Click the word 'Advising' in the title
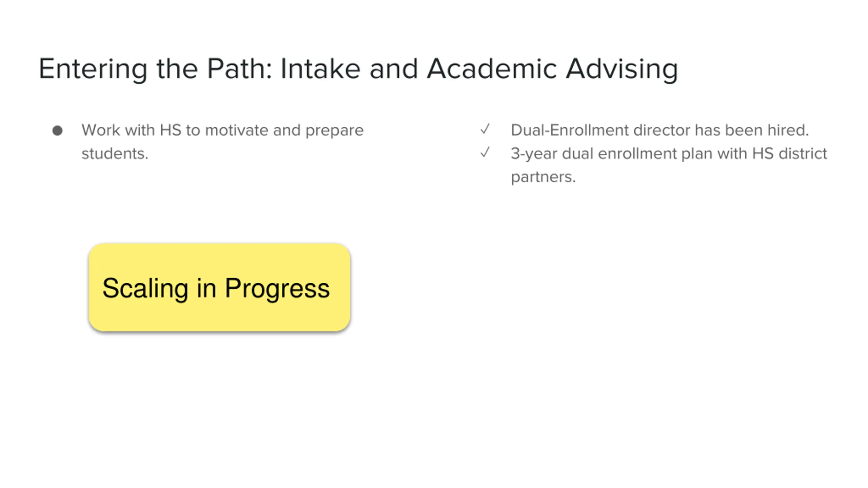The width and height of the screenshot is (868, 488). click(x=622, y=69)
